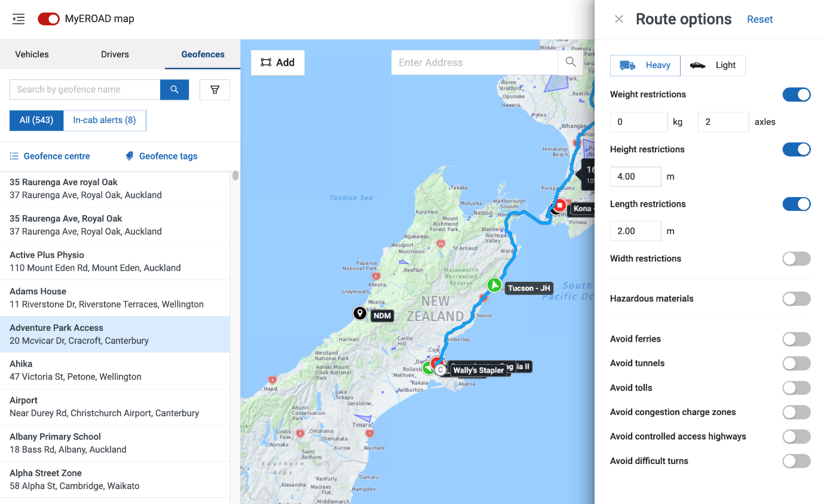Click the weight kg input field
824x504 pixels.
coord(639,122)
